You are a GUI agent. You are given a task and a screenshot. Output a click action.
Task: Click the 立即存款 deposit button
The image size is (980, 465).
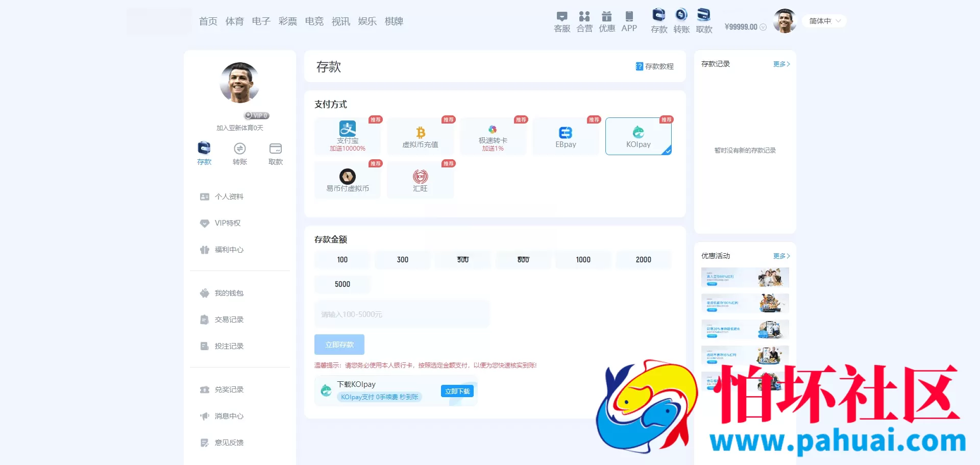pyautogui.click(x=339, y=345)
